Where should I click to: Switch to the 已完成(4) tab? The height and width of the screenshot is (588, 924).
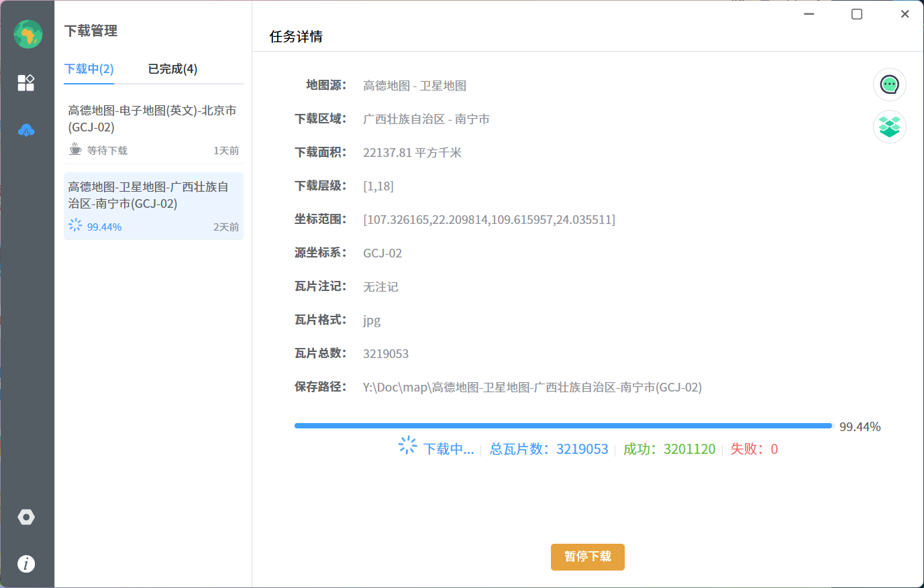[172, 68]
